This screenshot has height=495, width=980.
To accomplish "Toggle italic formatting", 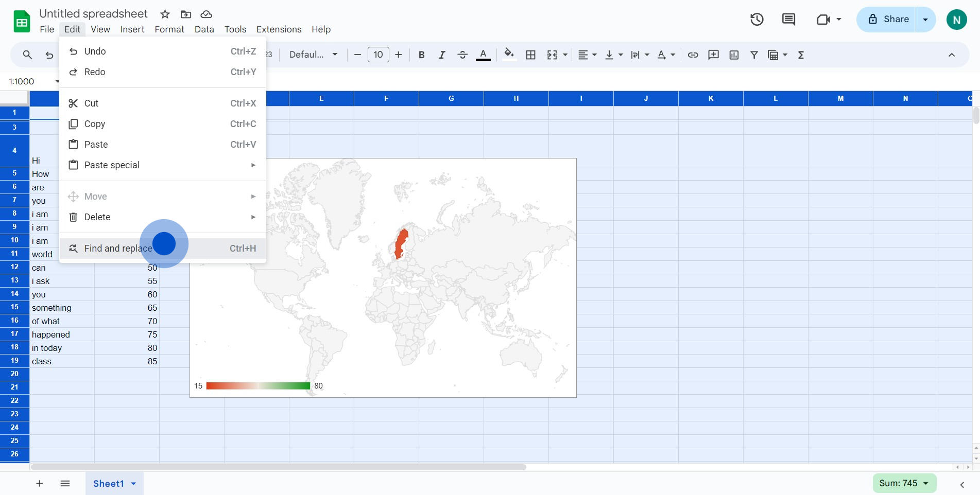I will coord(441,55).
